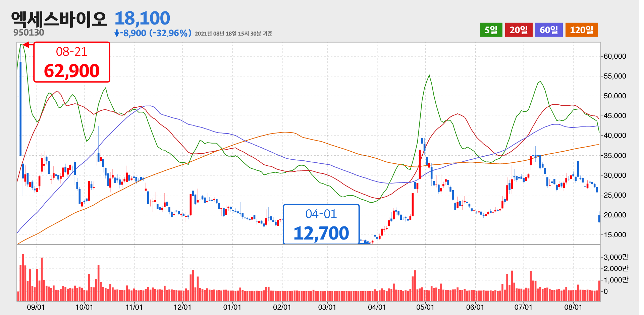Viewport: 644px width, 315px height.
Task: Select the orange 120일 moving average legend
Action: 582,30
